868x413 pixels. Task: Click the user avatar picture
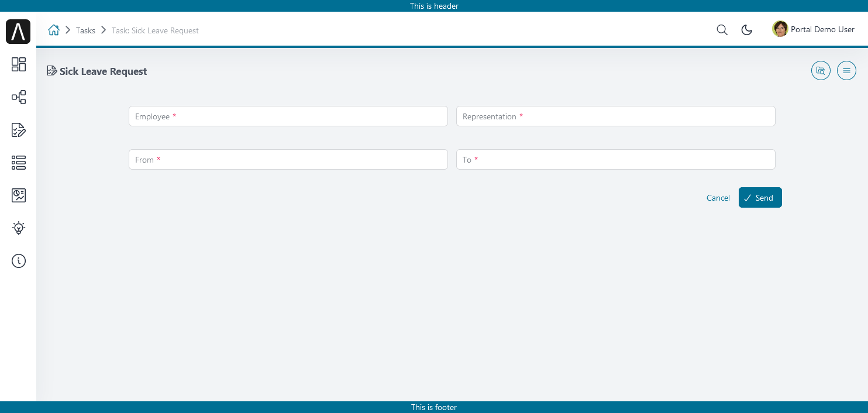[x=780, y=29]
